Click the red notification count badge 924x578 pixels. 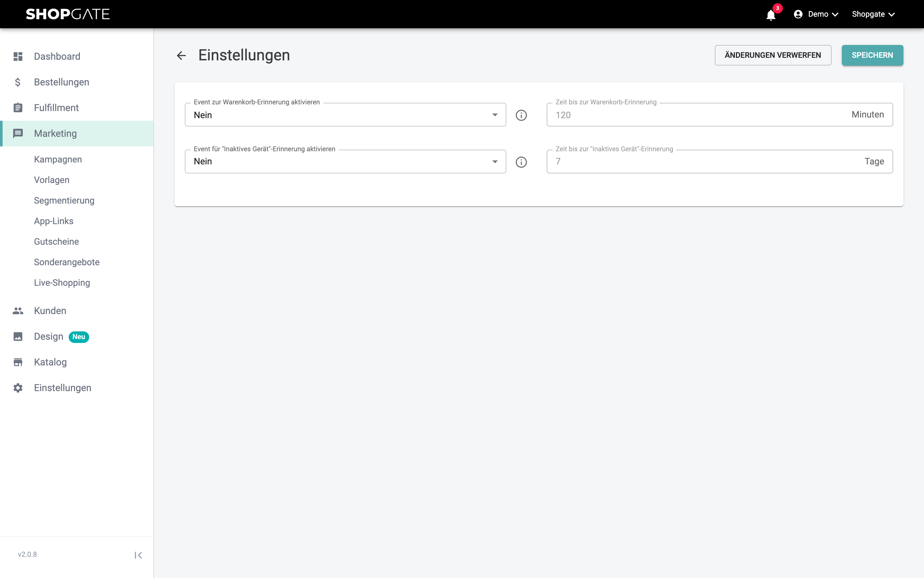(777, 8)
